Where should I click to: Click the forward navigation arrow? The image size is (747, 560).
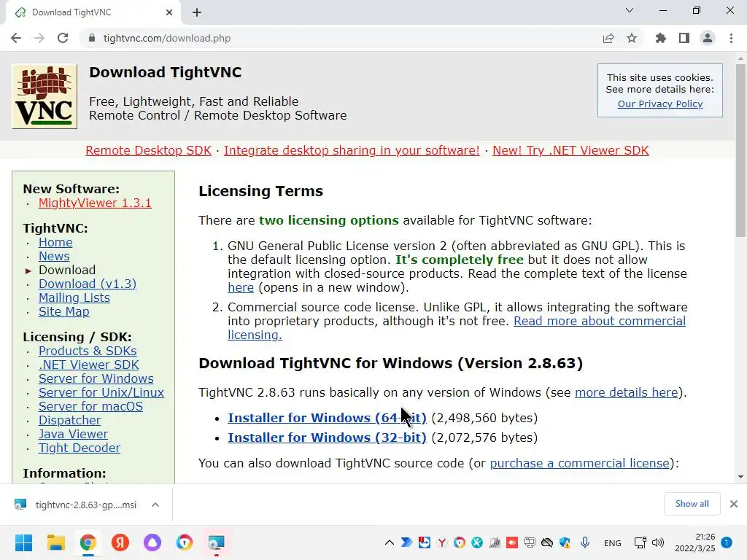39,38
